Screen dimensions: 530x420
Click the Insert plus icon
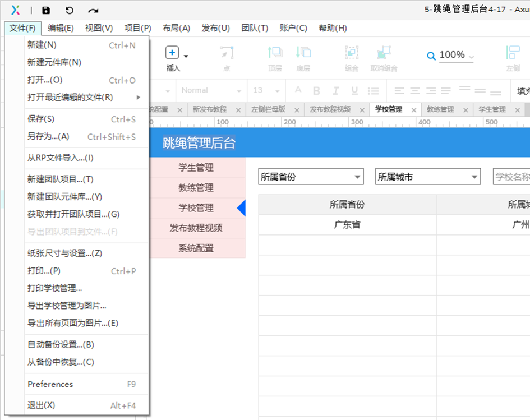pyautogui.click(x=172, y=52)
